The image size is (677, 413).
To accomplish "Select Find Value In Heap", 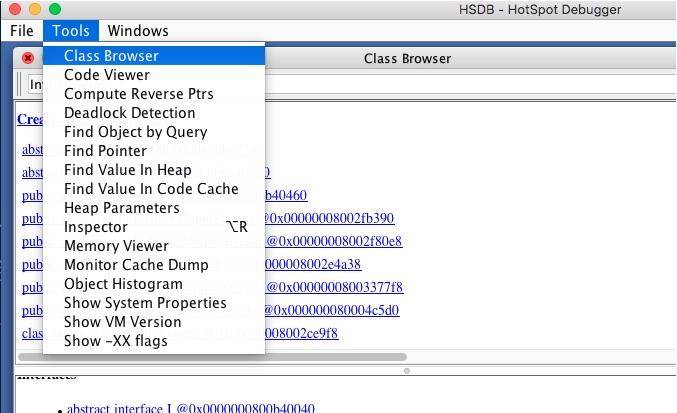I will (x=154, y=170).
